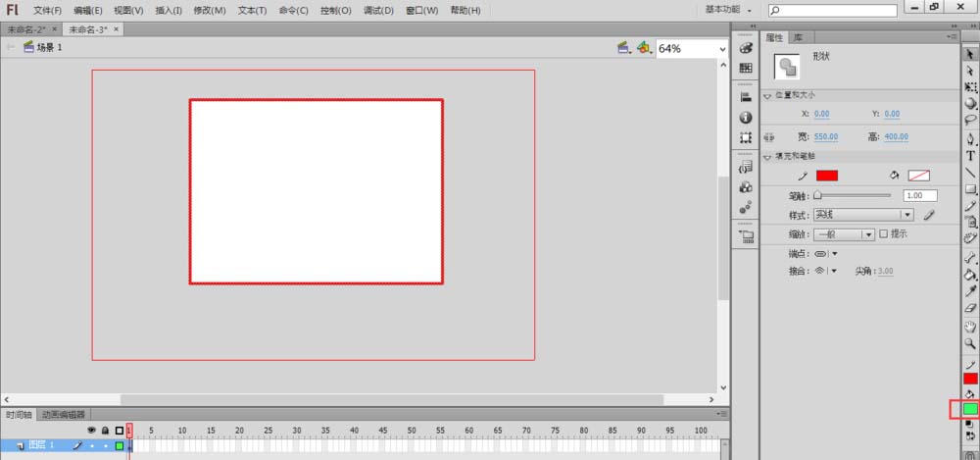
Task: Click the show all outlines square icon
Action: click(120, 431)
